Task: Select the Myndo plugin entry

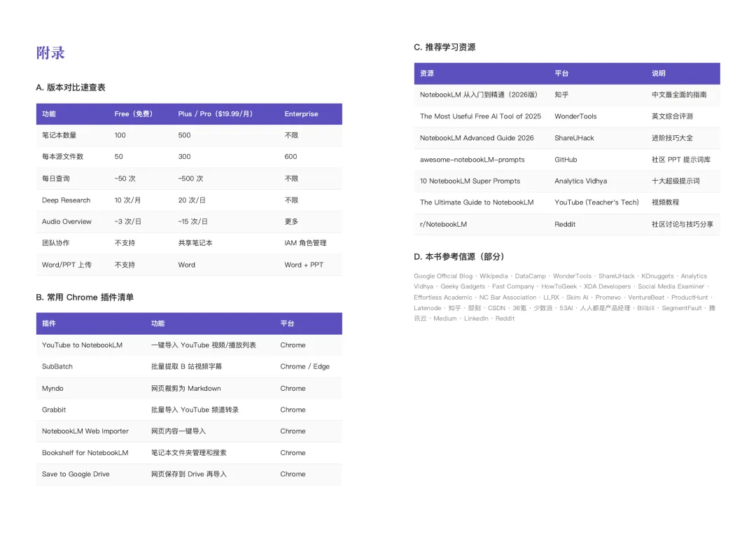Action: coord(53,388)
